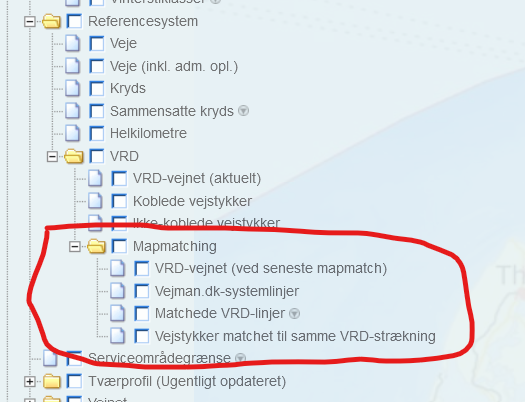The width and height of the screenshot is (525, 402).
Task: Open filter arrow beside Matchede VRD-linjer
Action: (x=294, y=314)
